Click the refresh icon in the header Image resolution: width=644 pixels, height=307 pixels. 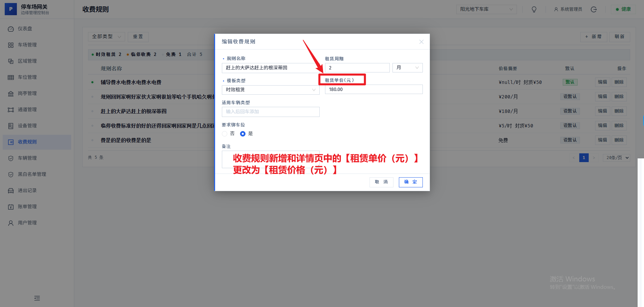(593, 9)
